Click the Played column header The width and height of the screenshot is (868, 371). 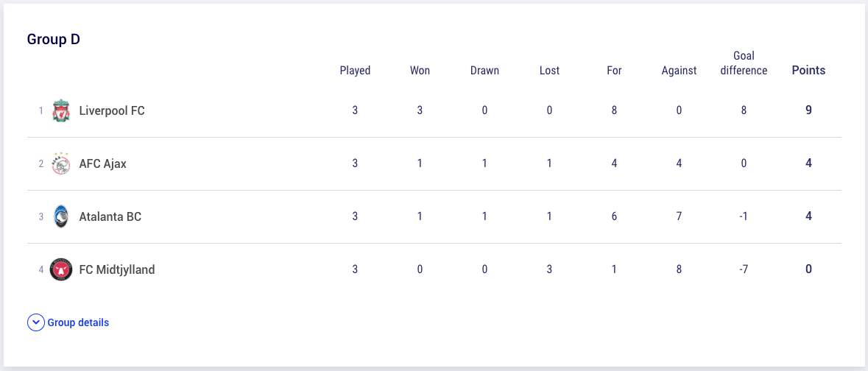(355, 71)
